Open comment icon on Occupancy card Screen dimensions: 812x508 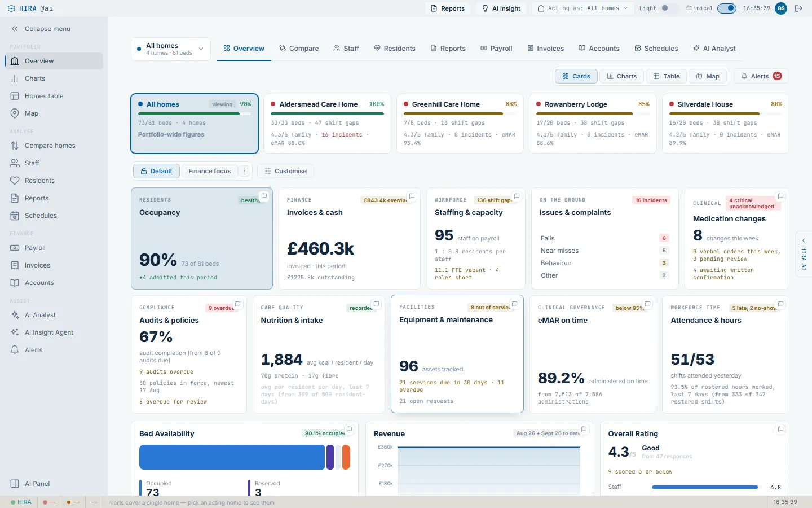[264, 196]
